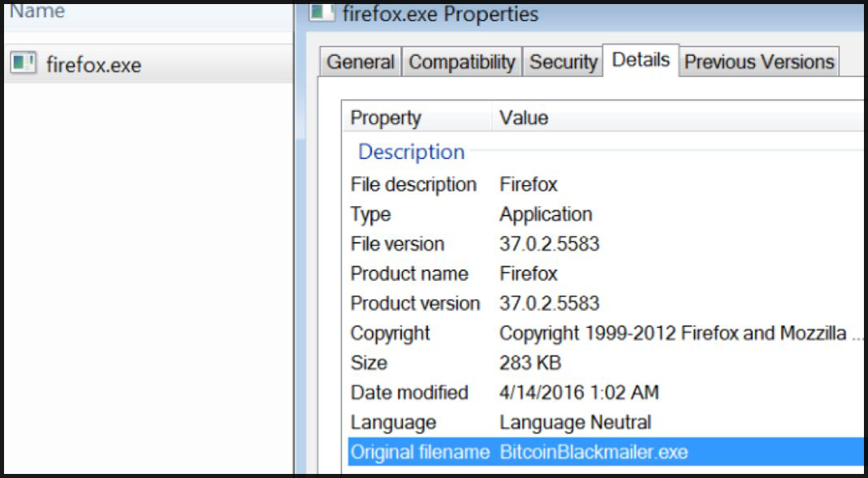This screenshot has width=868, height=478.
Task: Select the Original filename property label
Action: point(421,453)
